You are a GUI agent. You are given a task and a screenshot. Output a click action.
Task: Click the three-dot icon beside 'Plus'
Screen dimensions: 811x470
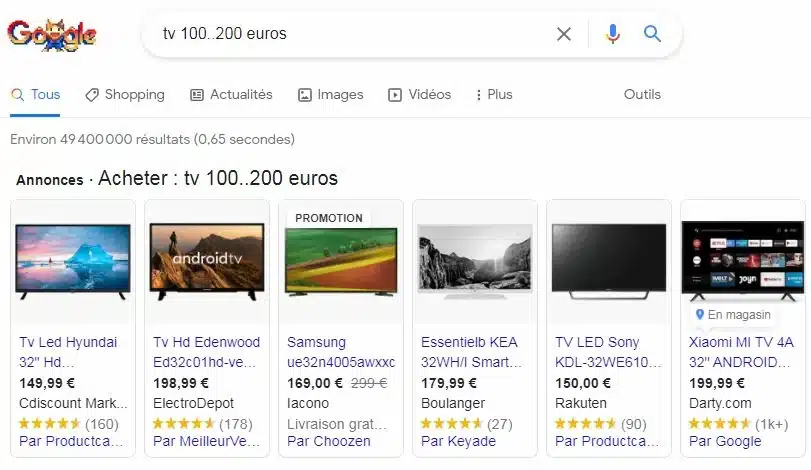click(x=478, y=95)
